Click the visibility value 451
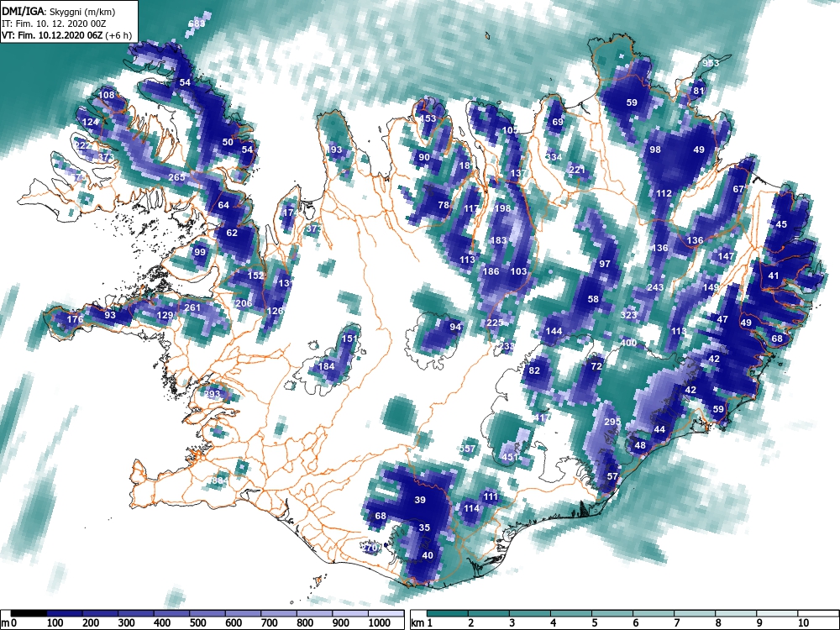The height and width of the screenshot is (630, 840). pos(510,457)
